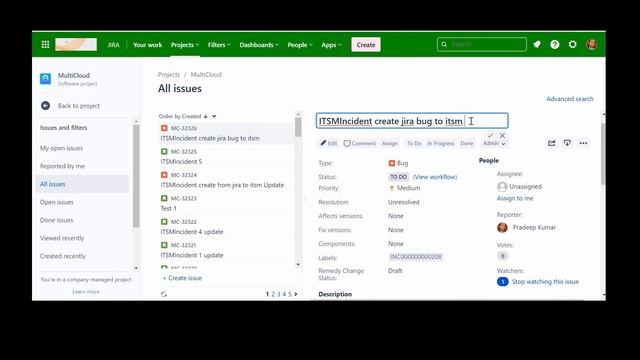Click the Projects breadcrumb link
This screenshot has width=640, height=360.
169,75
